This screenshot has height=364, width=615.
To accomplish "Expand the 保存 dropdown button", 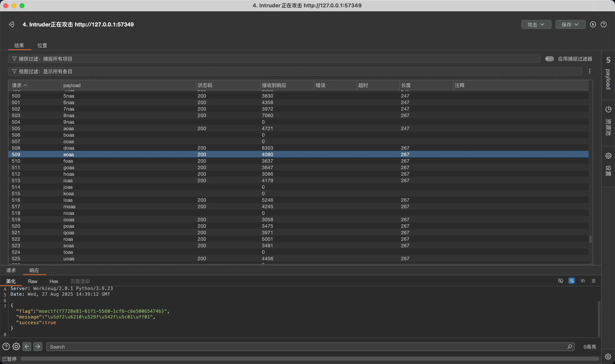I will 570,25.
